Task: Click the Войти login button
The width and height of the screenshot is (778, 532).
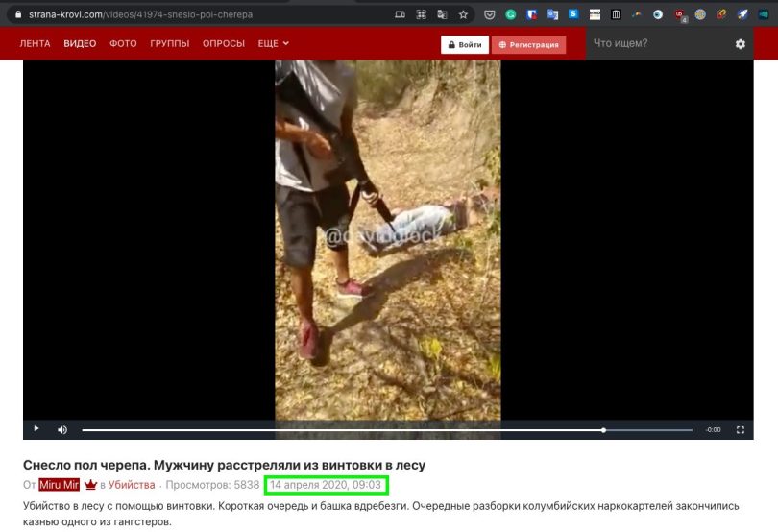Action: pyautogui.click(x=465, y=44)
